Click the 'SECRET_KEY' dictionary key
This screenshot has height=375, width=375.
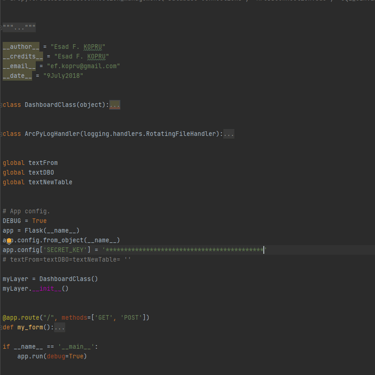coord(65,250)
